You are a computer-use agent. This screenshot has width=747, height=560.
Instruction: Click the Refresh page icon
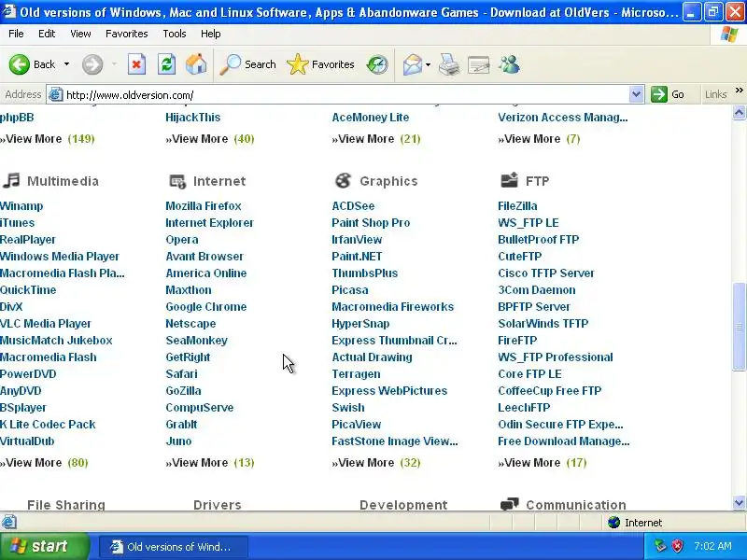[167, 64]
